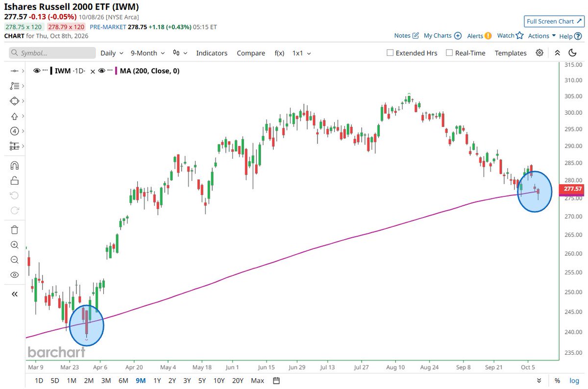Viewport: 588px width, 389px height.
Task: Toggle the magnet snap tool
Action: (x=14, y=166)
